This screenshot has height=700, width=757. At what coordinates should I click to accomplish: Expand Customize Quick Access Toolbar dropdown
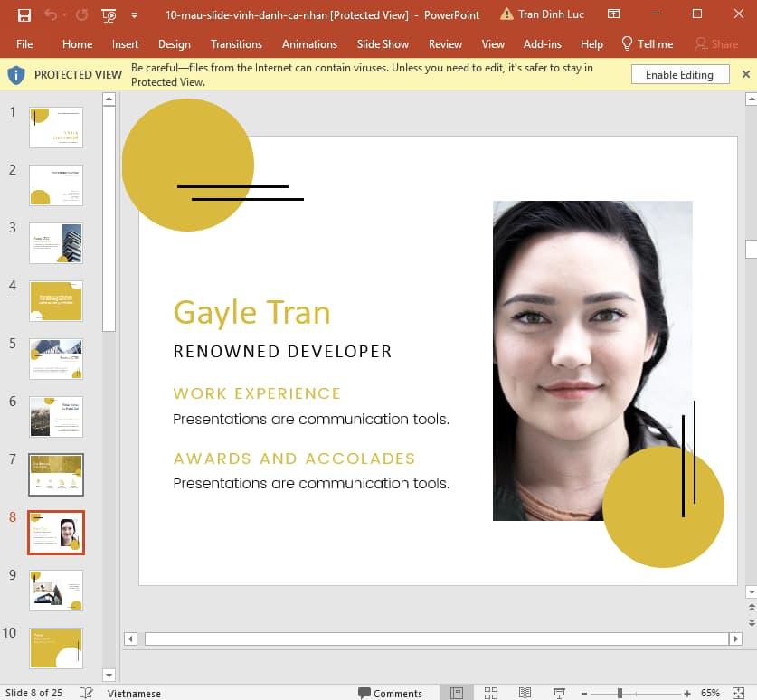(x=134, y=14)
